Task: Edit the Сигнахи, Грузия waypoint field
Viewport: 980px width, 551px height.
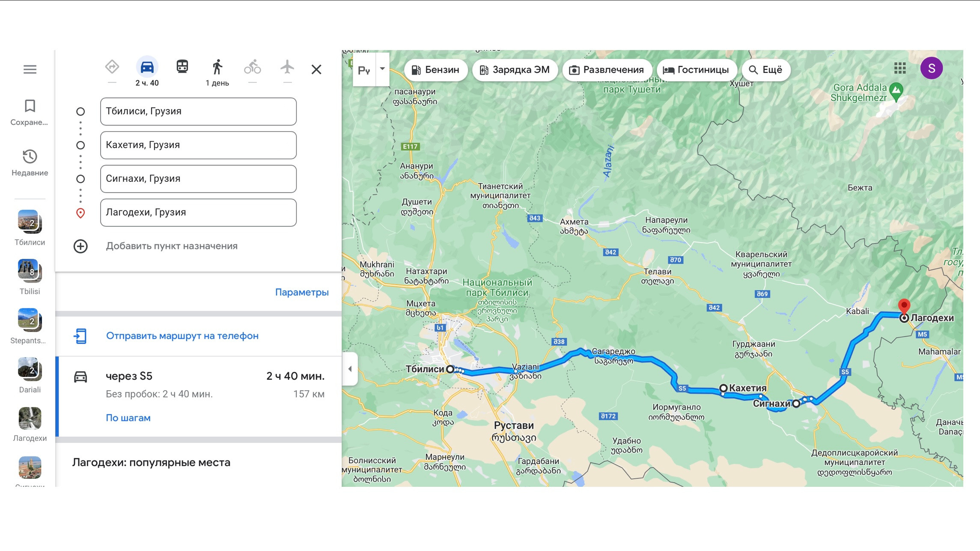Action: point(198,179)
